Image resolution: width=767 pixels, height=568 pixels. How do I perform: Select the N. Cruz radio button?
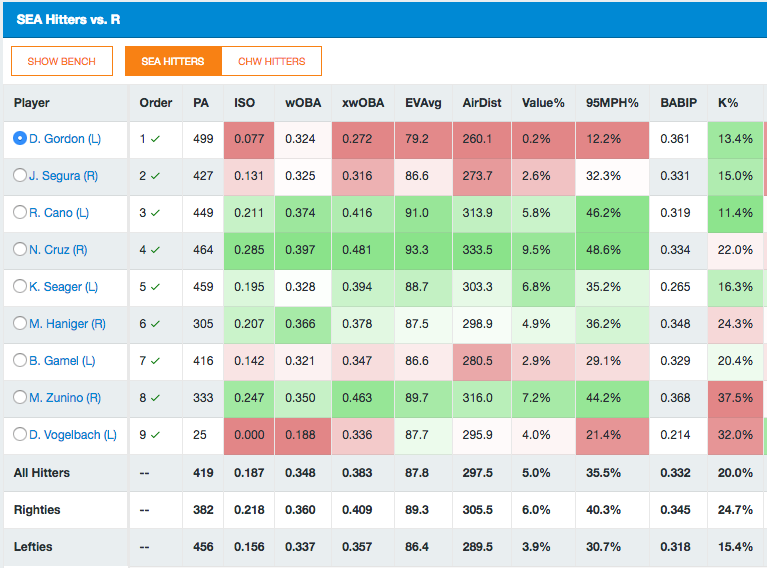coord(20,249)
